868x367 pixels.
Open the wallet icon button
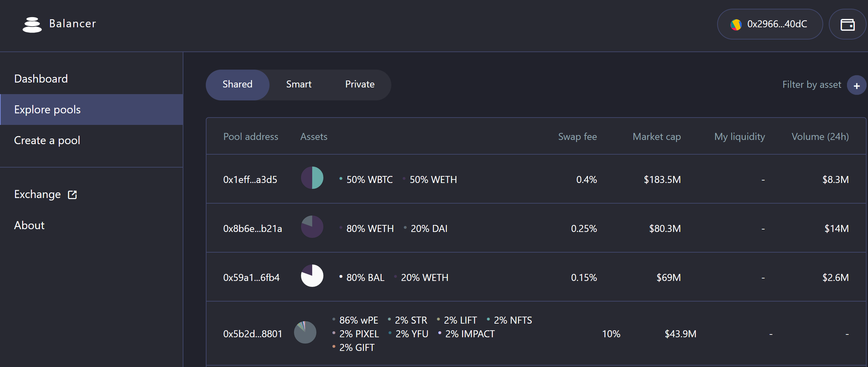coord(848,24)
